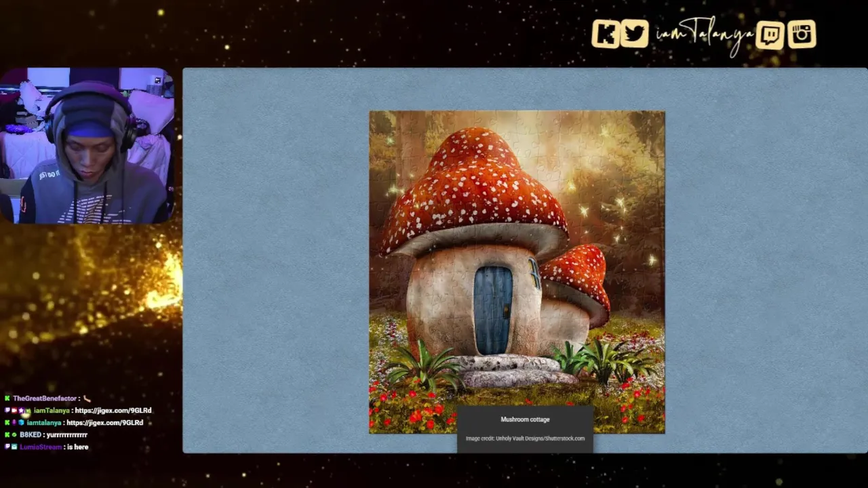The width and height of the screenshot is (868, 488).
Task: Open the jigex.com link posted by iamTalanya
Action: pos(113,411)
